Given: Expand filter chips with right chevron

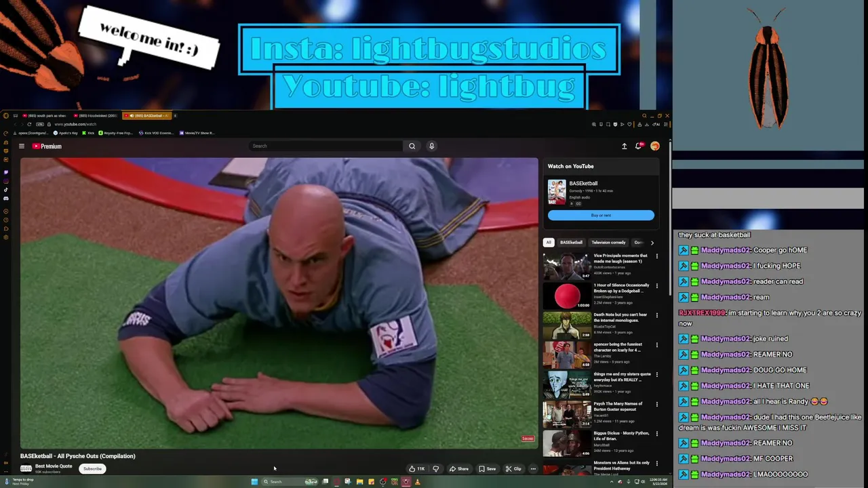Looking at the screenshot, I should (652, 242).
